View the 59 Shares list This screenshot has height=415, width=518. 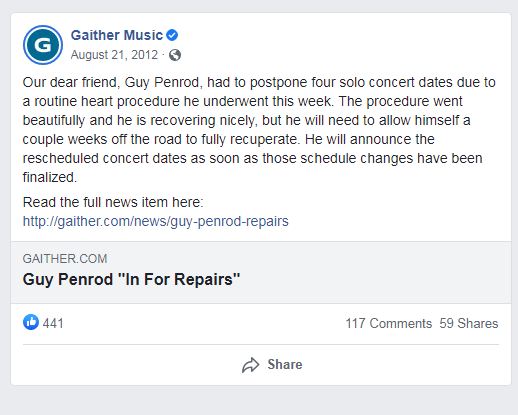pos(469,323)
